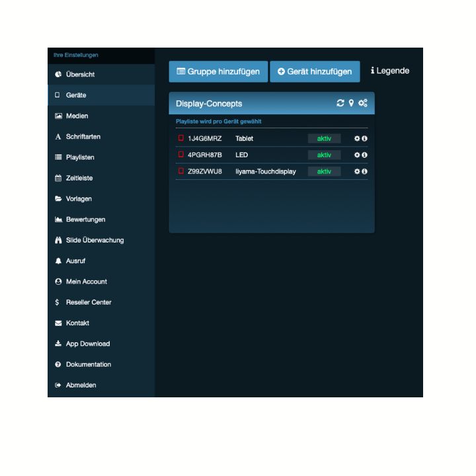Click aktiv status of Tablet
The height and width of the screenshot is (476, 476).
pyautogui.click(x=324, y=138)
